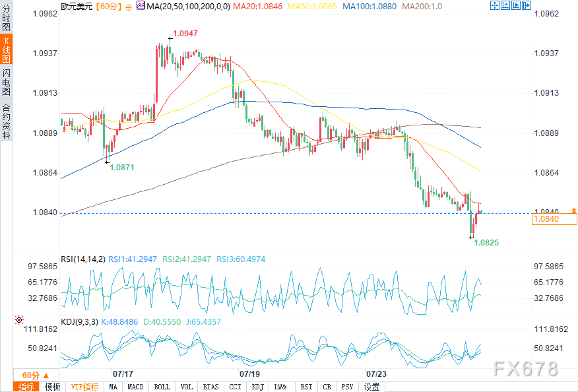This screenshot has height=392, width=578.
Task: Select the BOLL indicator tab
Action: click(x=162, y=387)
